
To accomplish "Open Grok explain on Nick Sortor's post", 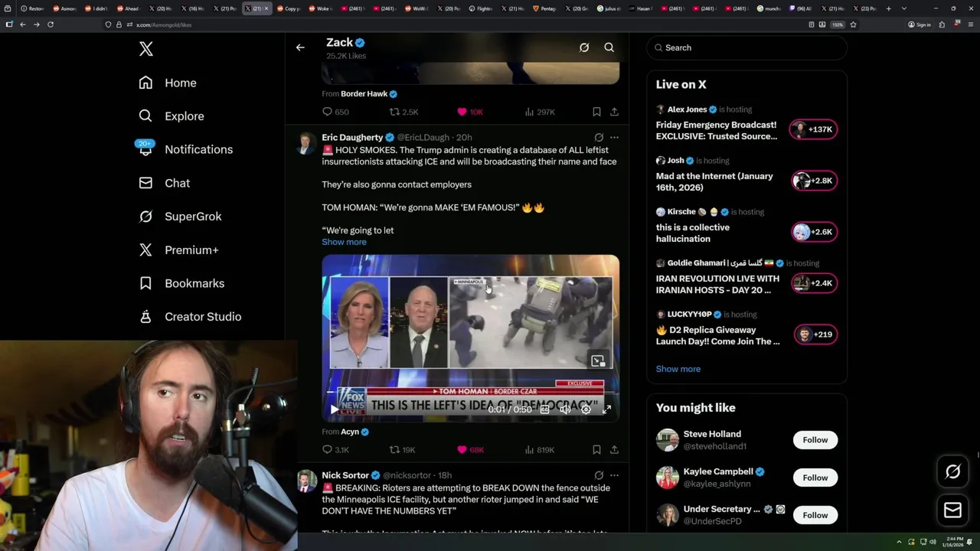I will coord(599,475).
